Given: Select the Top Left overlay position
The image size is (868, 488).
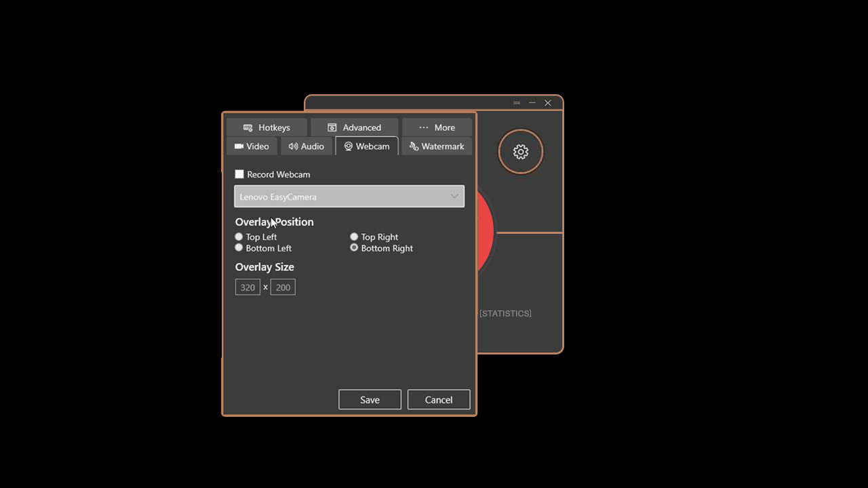Looking at the screenshot, I should (x=239, y=237).
